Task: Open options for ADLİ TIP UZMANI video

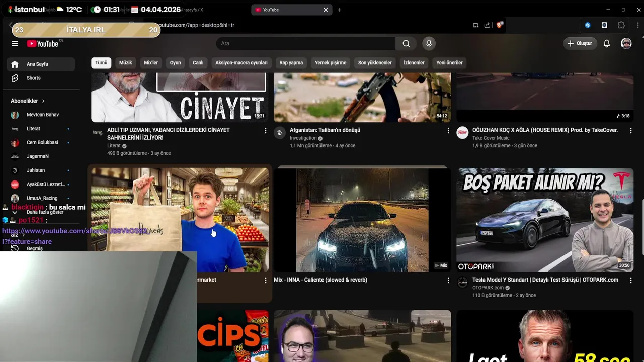Action: (266, 131)
